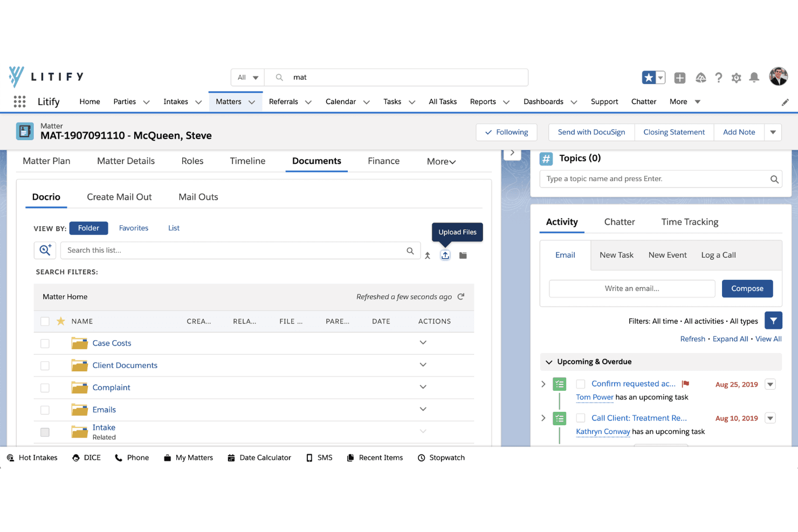Switch to the Time Tracking tab
This screenshot has height=532, width=798.
[x=690, y=222]
